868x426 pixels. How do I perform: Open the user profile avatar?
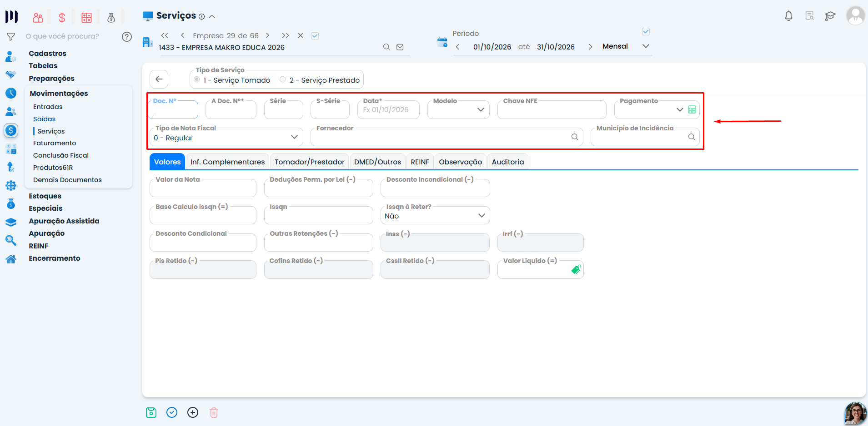[x=855, y=15]
